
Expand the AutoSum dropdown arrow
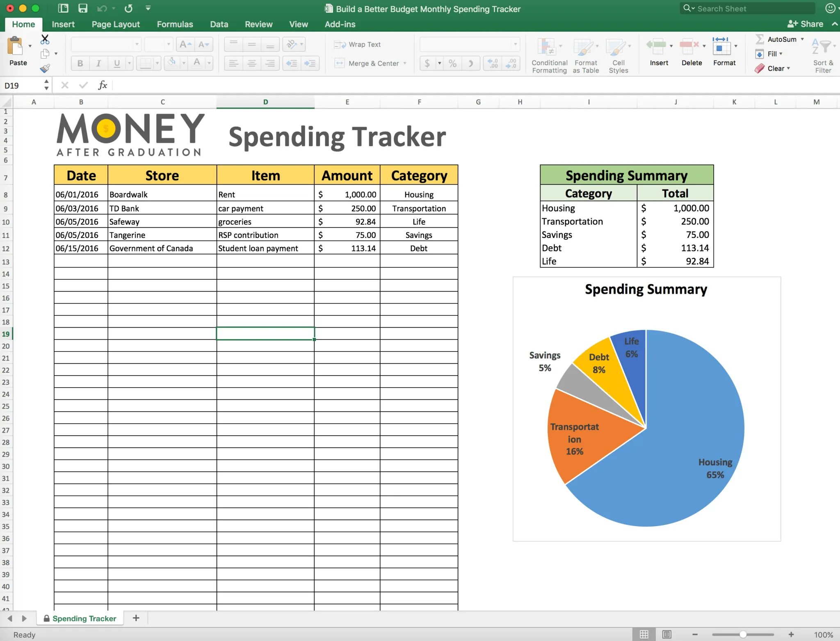(802, 39)
